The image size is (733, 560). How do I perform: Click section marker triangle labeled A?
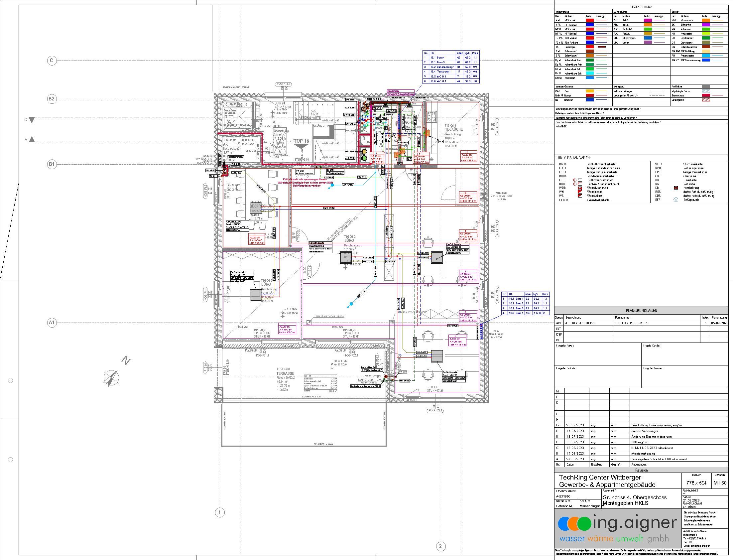click(x=32, y=140)
